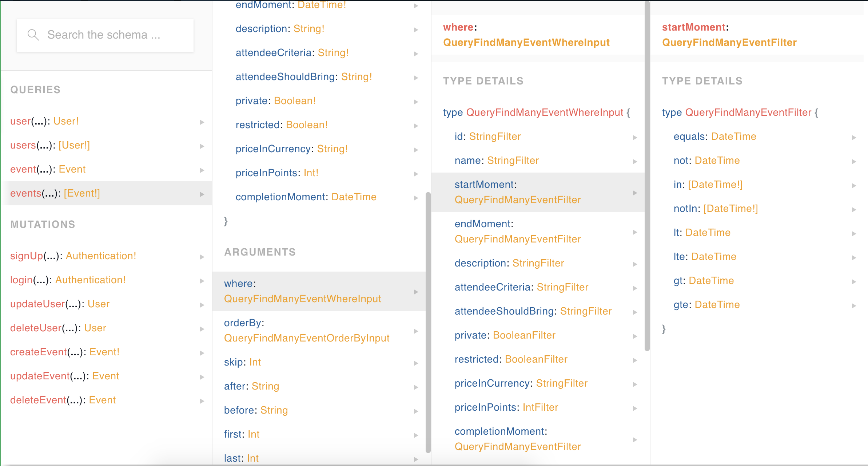The width and height of the screenshot is (868, 466).
Task: Expand the signUp mutation chevron
Action: coord(202,257)
